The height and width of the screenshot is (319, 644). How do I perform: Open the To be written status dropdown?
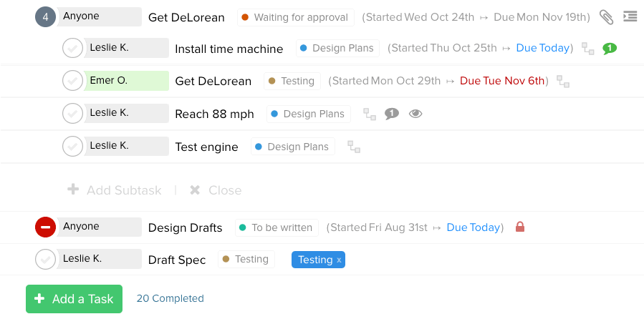(x=277, y=227)
